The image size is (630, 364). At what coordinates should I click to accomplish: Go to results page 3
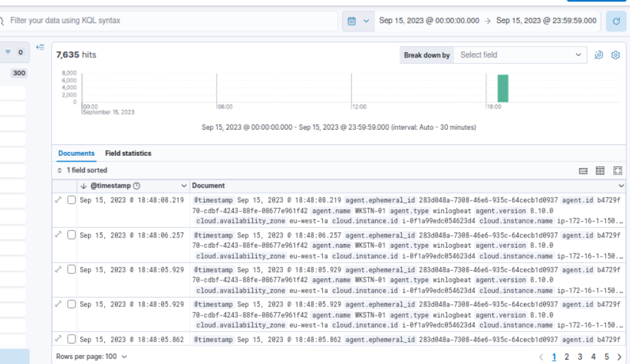tap(580, 357)
